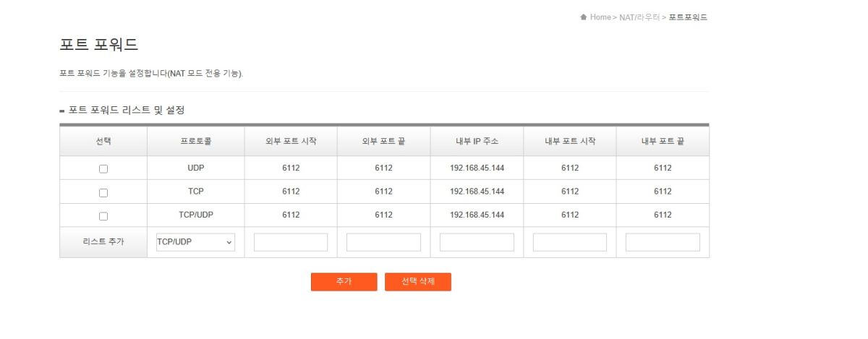Click the Home icon in breadcrumb
868x339 pixels.
pos(584,17)
